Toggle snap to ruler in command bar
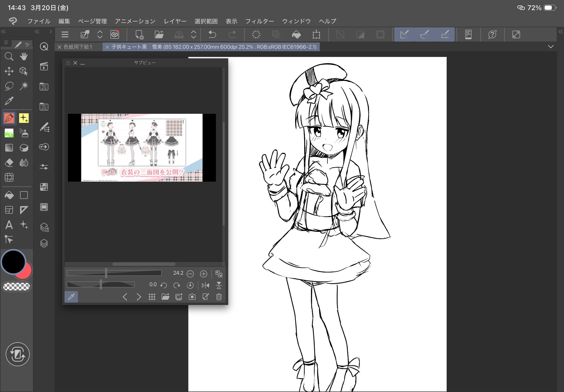564x392 pixels. point(404,34)
